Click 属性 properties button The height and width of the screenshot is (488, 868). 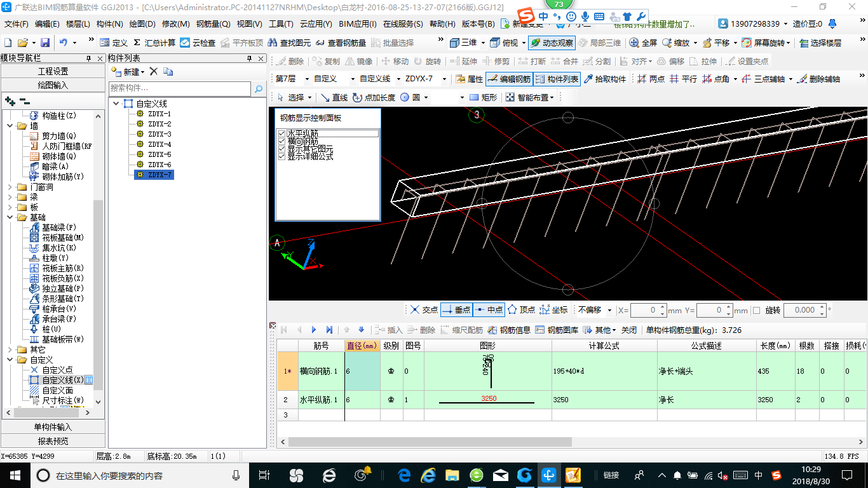point(470,79)
